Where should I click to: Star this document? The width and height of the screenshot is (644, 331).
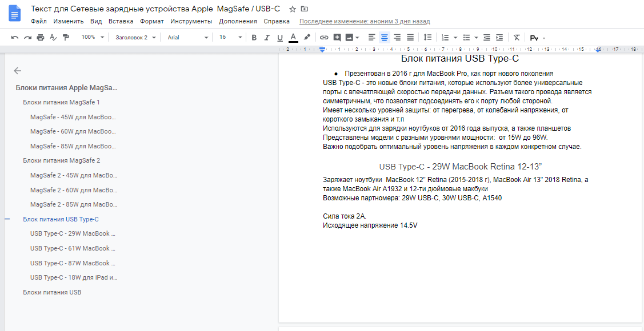[x=293, y=9]
